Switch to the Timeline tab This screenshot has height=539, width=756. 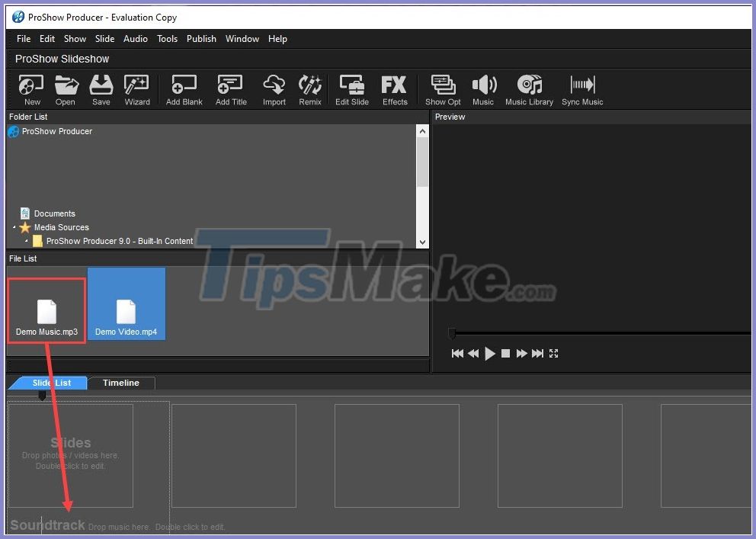120,383
